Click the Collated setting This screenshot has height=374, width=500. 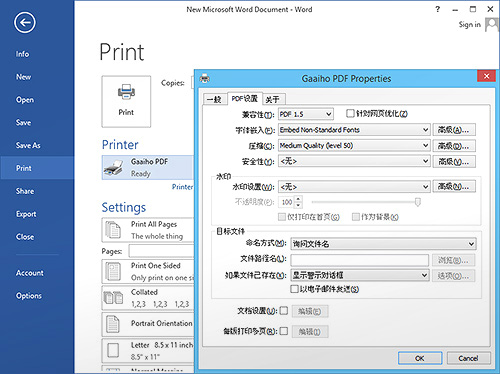148,298
